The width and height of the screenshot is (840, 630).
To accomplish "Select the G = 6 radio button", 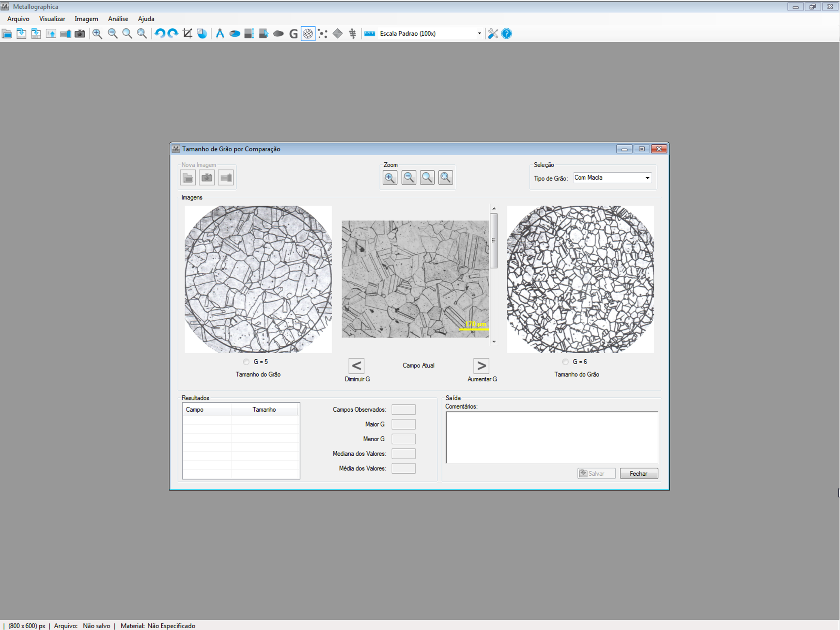I will tap(565, 362).
